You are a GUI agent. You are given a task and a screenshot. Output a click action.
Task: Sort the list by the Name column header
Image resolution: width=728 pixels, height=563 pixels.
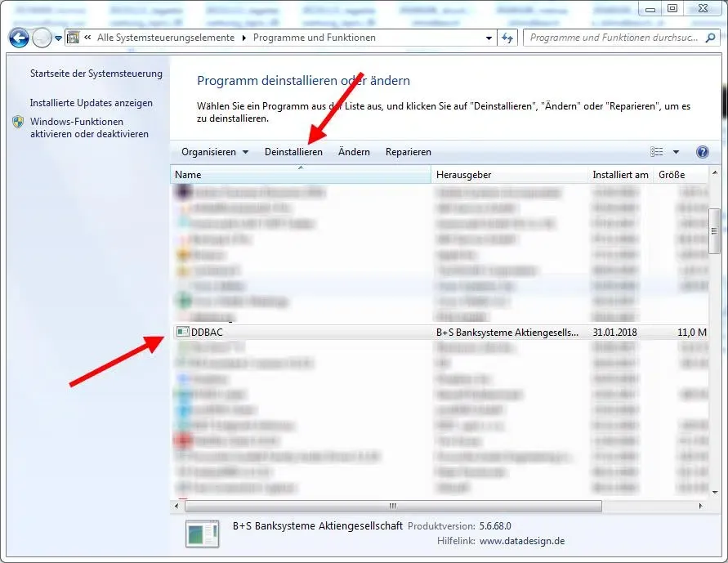196,174
